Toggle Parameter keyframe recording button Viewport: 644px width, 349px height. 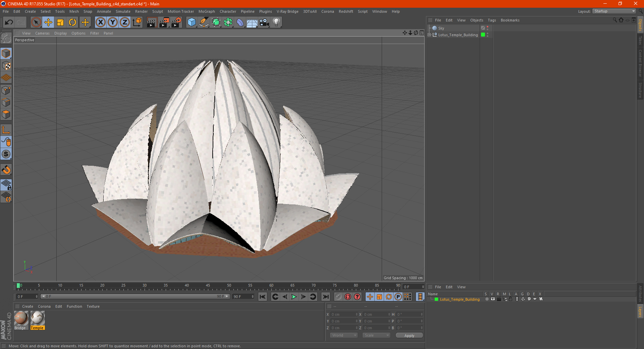(x=398, y=297)
